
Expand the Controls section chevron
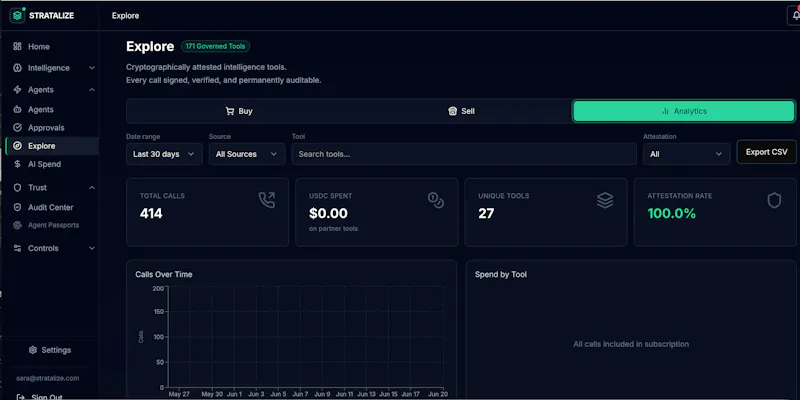pyautogui.click(x=92, y=248)
